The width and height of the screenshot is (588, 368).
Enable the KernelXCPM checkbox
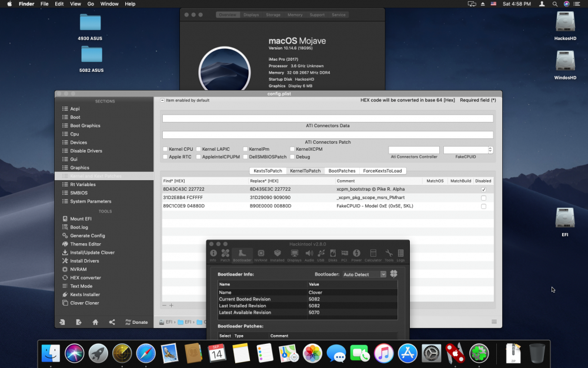tap(292, 149)
